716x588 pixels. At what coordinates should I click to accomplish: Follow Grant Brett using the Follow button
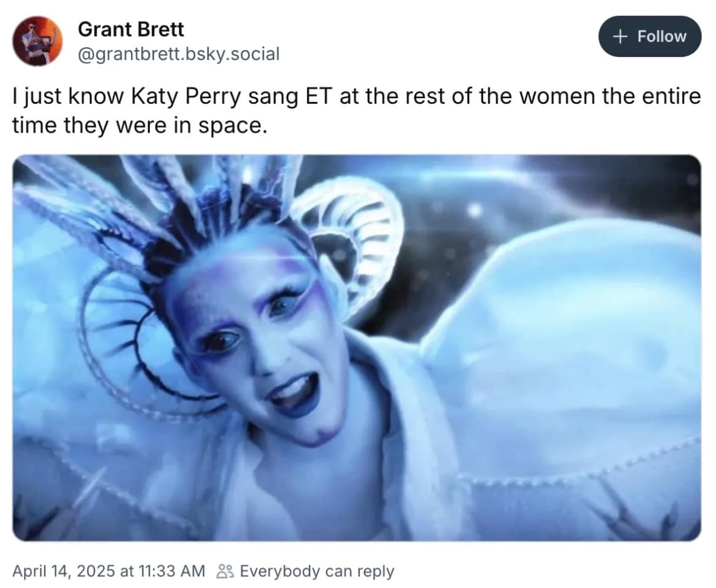pos(650,36)
